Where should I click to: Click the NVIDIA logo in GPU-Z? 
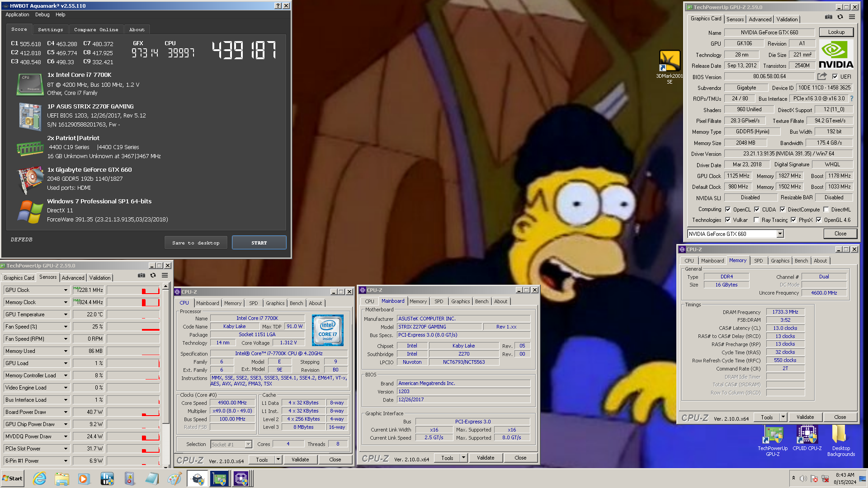click(x=836, y=54)
